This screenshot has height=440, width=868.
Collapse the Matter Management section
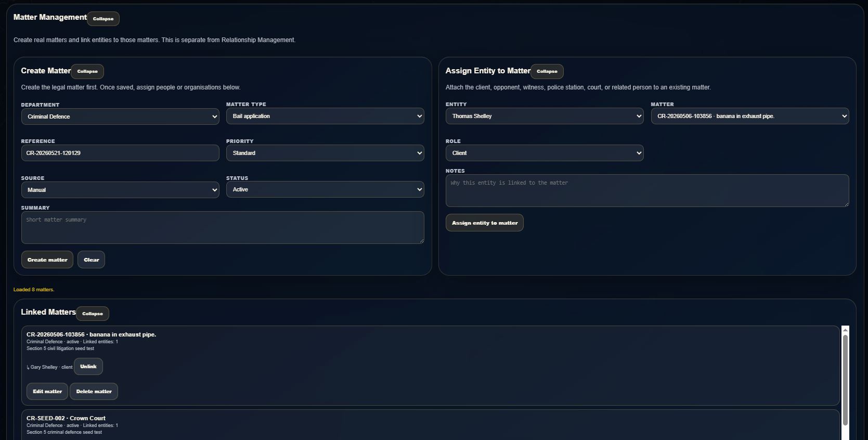point(103,19)
